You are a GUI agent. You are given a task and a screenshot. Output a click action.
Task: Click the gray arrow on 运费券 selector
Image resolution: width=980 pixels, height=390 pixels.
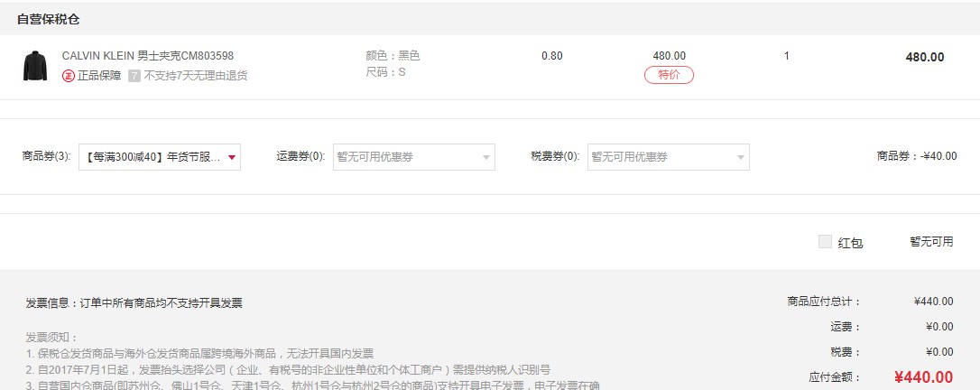(486, 158)
